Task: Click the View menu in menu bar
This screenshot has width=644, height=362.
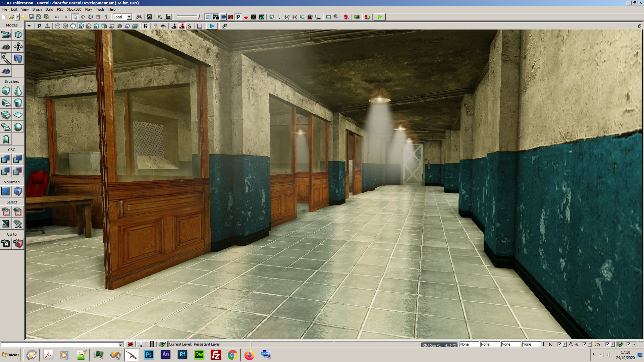Action: (25, 9)
